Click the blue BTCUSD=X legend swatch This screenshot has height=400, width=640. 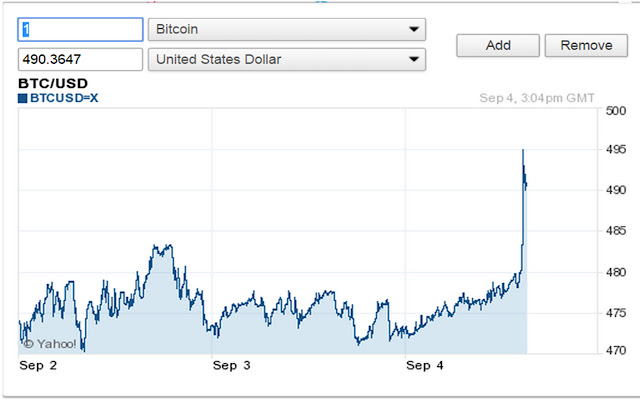22,98
